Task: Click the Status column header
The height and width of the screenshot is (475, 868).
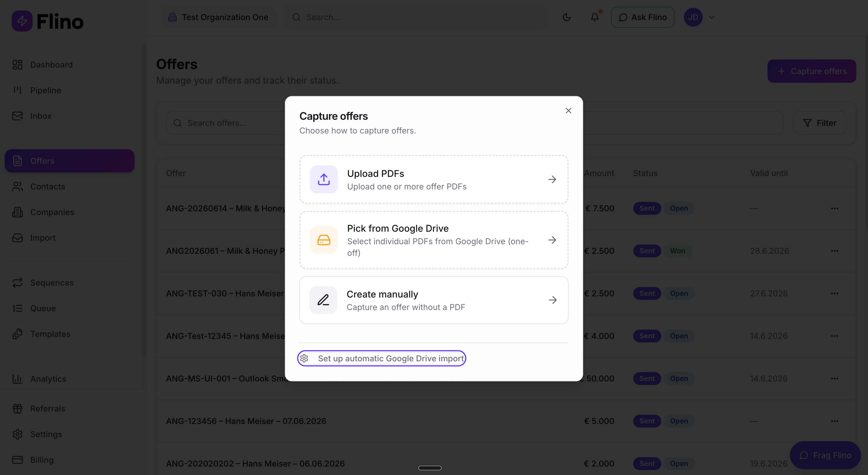Action: tap(645, 173)
